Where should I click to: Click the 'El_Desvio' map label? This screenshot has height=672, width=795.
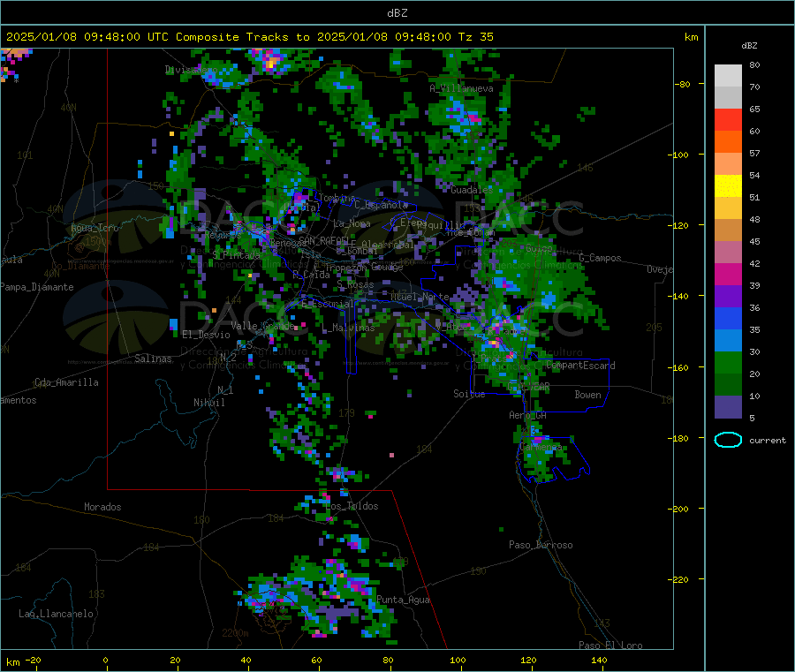point(206,335)
